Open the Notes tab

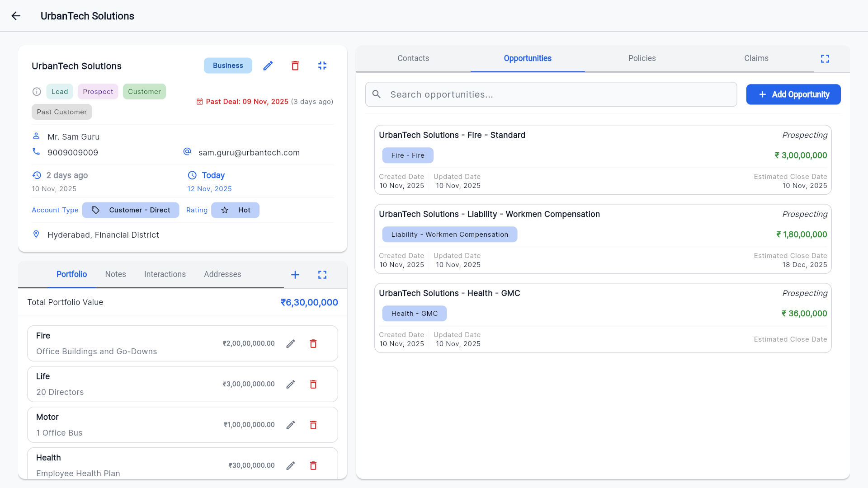point(115,274)
